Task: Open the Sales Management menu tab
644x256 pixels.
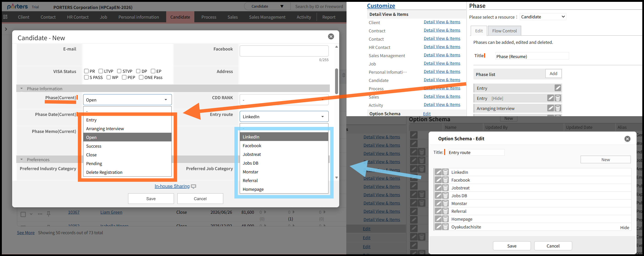Action: (x=267, y=17)
